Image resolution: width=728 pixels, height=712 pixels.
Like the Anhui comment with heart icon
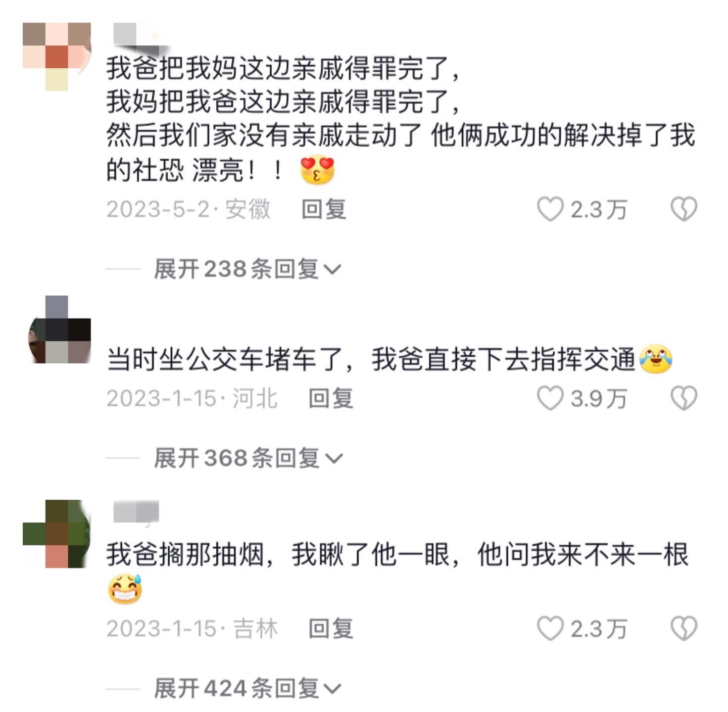pyautogui.click(x=550, y=209)
